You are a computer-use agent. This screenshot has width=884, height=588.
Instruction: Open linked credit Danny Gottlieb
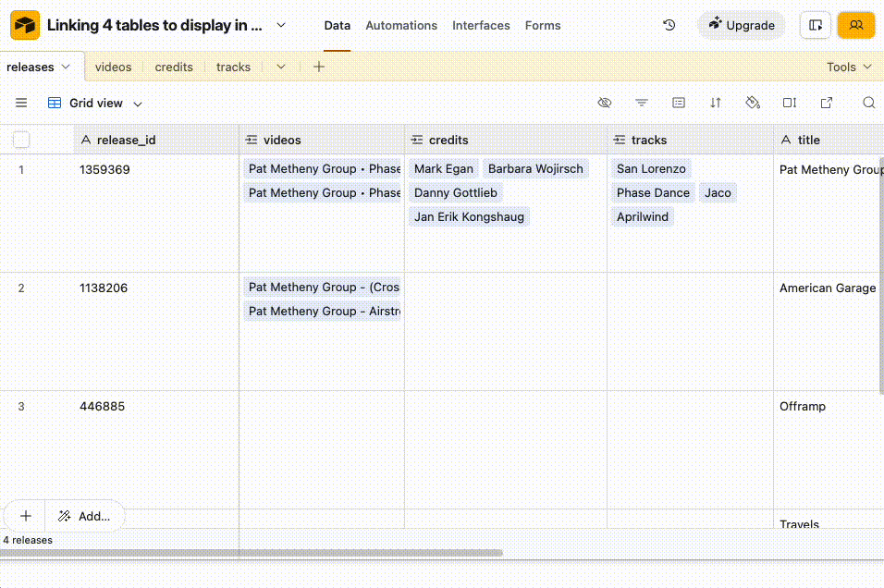click(456, 193)
